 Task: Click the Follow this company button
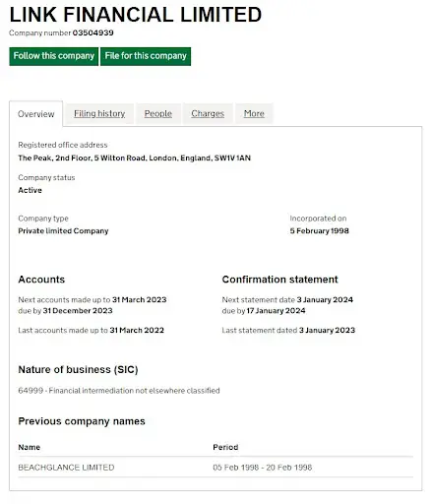click(x=54, y=56)
